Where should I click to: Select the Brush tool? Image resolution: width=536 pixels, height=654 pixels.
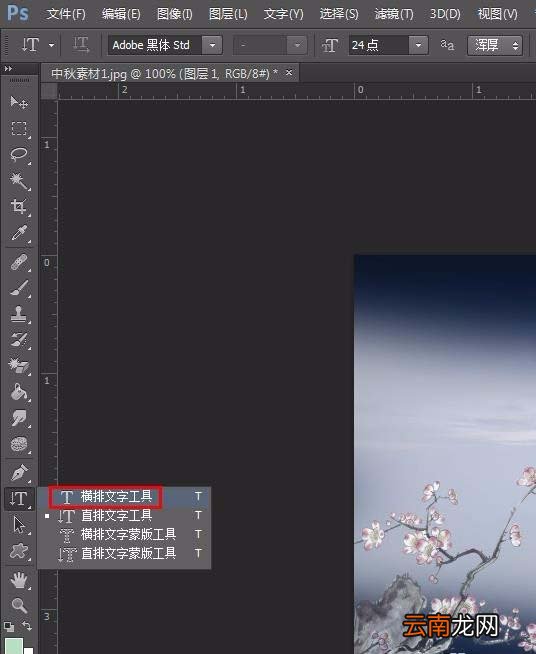point(19,288)
